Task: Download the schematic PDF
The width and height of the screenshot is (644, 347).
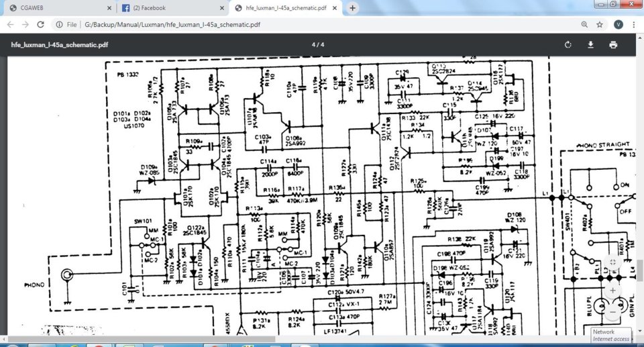Action: tap(590, 45)
